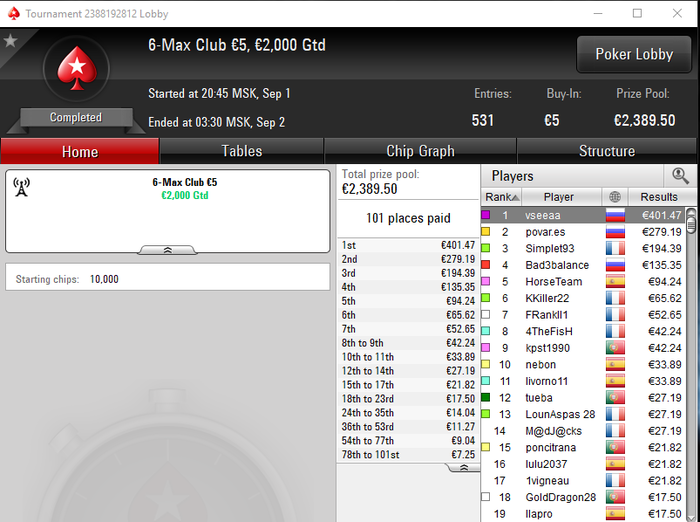This screenshot has height=522, width=700.
Task: Click the Poker Lobby button
Action: coord(634,54)
